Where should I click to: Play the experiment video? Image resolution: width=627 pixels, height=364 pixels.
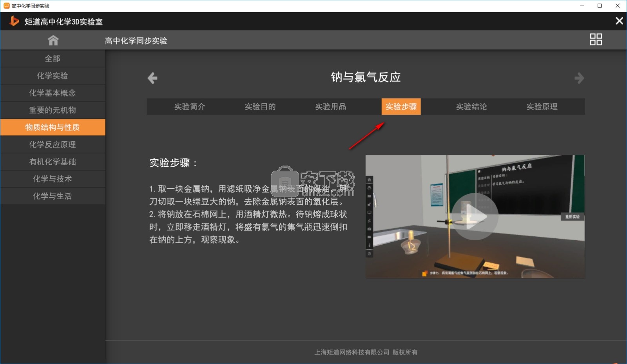[x=475, y=216]
